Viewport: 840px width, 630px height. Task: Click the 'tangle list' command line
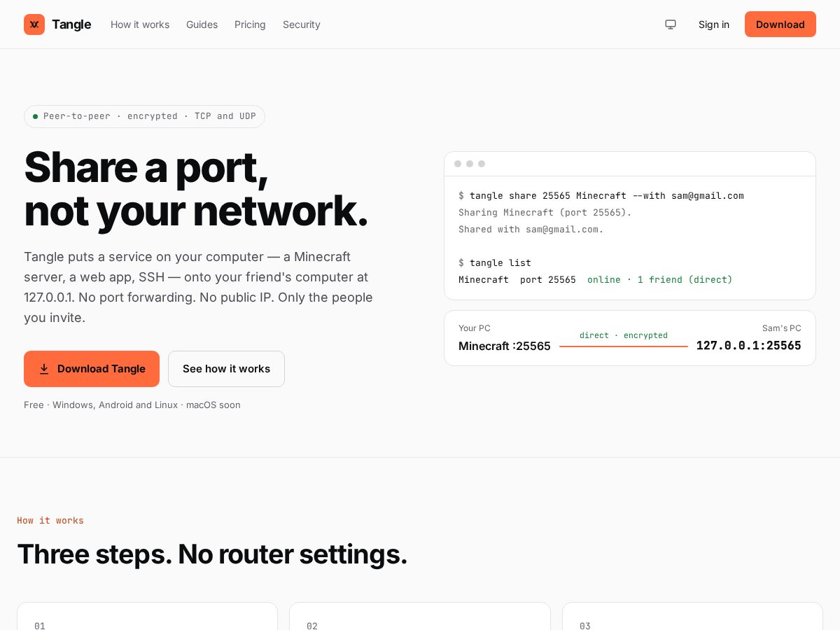click(x=495, y=263)
